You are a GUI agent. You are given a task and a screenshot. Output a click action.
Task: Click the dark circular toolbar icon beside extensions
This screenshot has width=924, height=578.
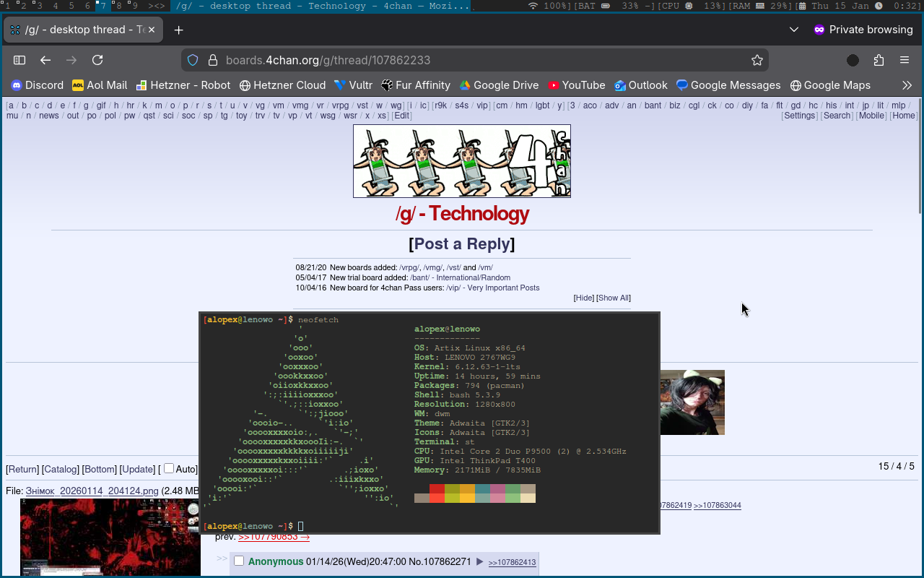(x=853, y=60)
